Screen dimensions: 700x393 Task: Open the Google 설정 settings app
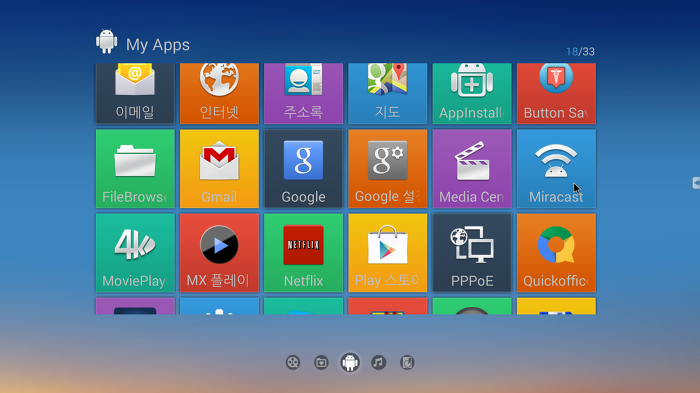(388, 169)
